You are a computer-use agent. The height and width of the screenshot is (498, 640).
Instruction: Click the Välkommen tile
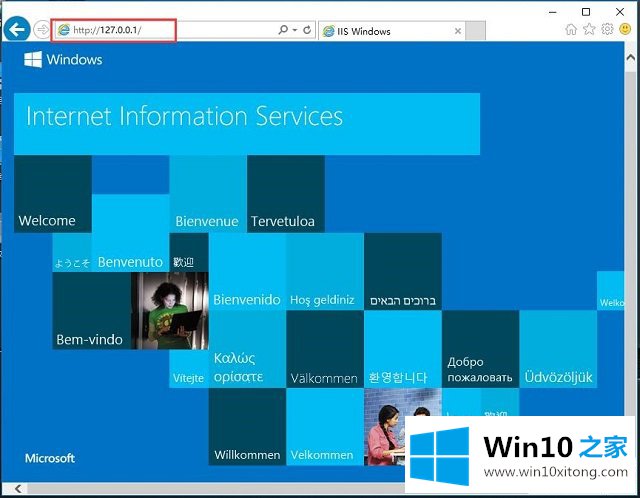point(325,349)
